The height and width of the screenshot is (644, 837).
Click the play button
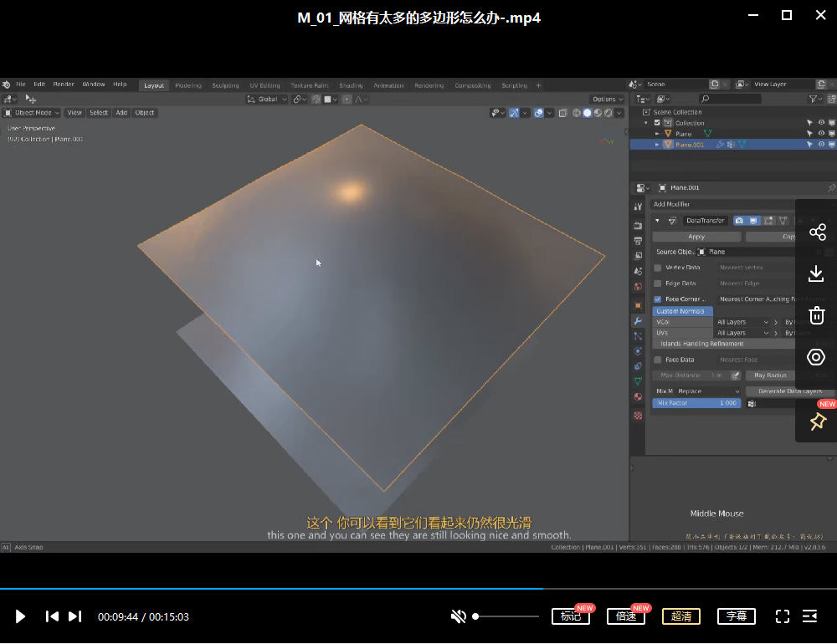pyautogui.click(x=20, y=616)
